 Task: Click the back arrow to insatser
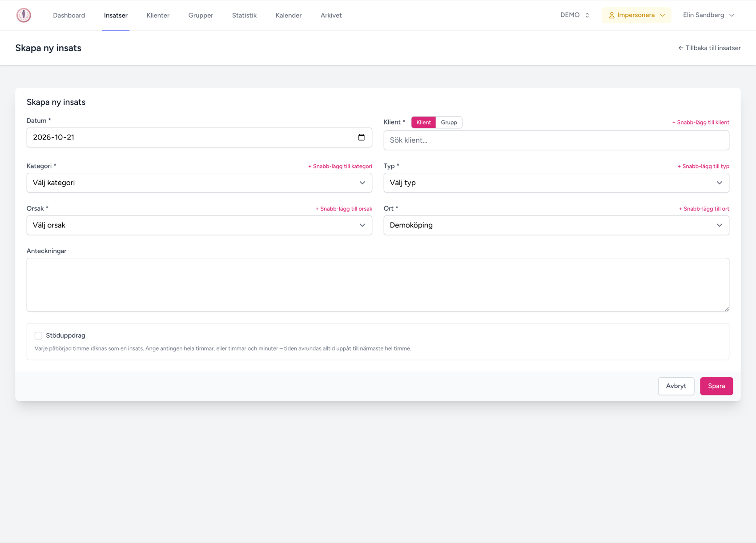680,48
